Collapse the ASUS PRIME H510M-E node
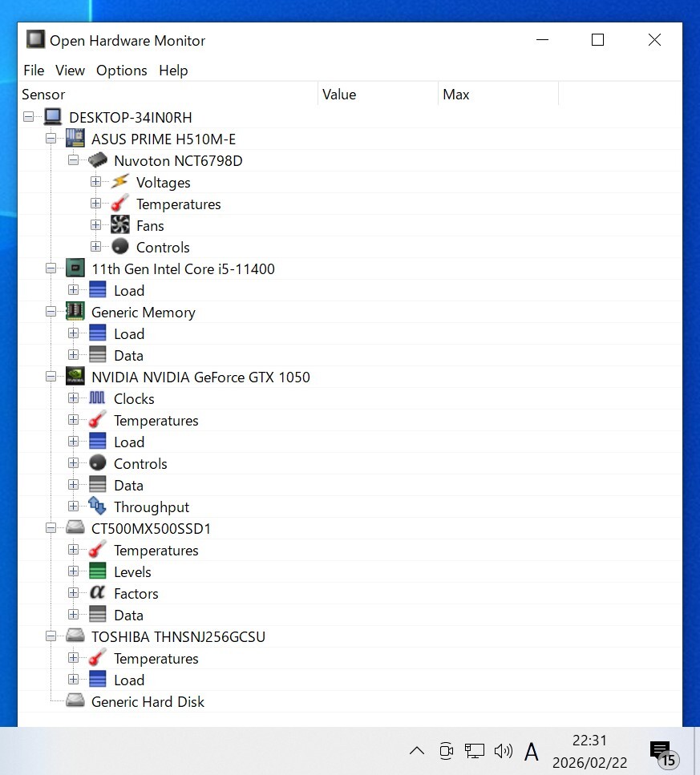The width and height of the screenshot is (700, 775). [x=51, y=139]
